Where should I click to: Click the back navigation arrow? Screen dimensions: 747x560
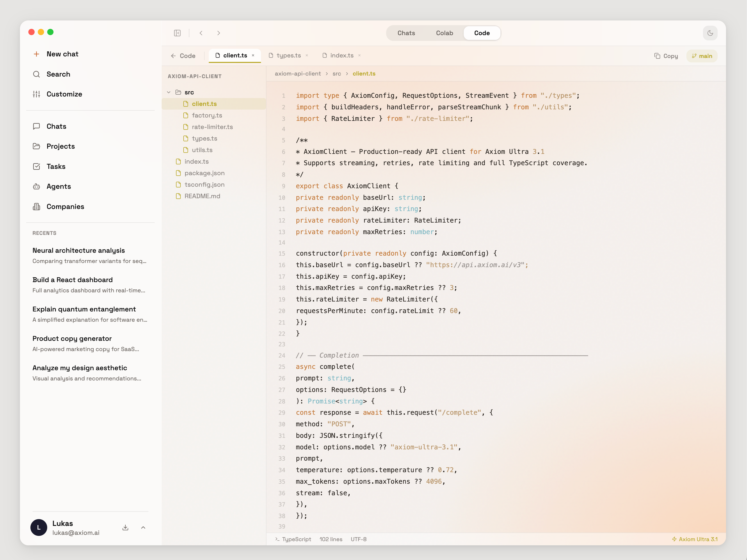coord(201,33)
